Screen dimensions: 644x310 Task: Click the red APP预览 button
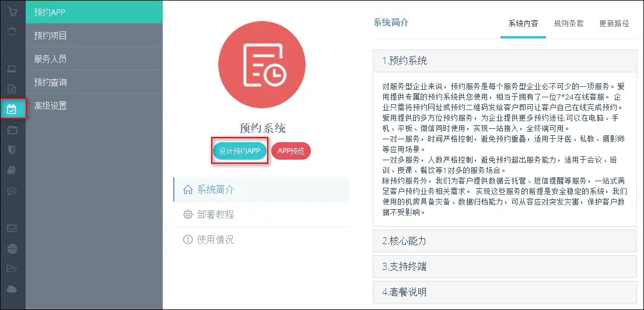pos(291,151)
